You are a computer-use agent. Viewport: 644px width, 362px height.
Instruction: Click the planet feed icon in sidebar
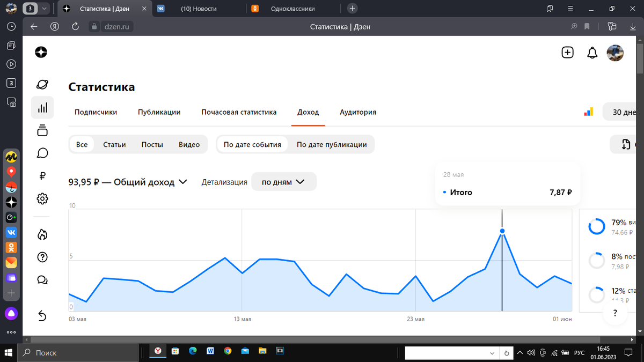click(x=42, y=85)
